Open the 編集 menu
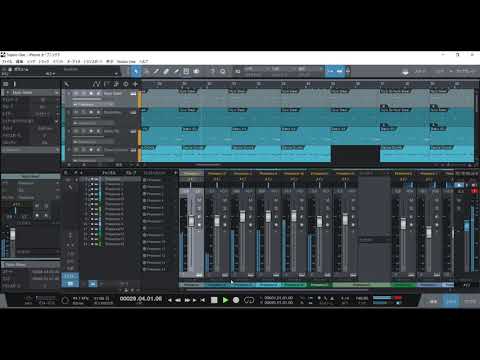 click(20, 62)
